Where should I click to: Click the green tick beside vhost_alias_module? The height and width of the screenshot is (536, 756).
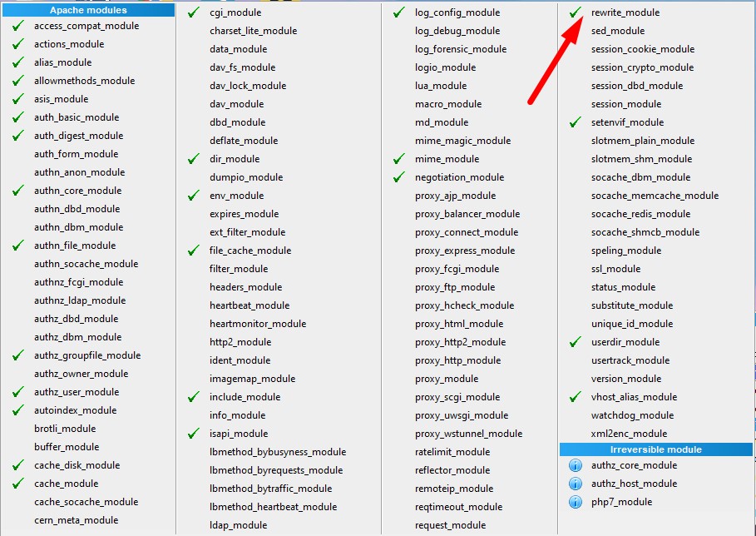(x=575, y=397)
